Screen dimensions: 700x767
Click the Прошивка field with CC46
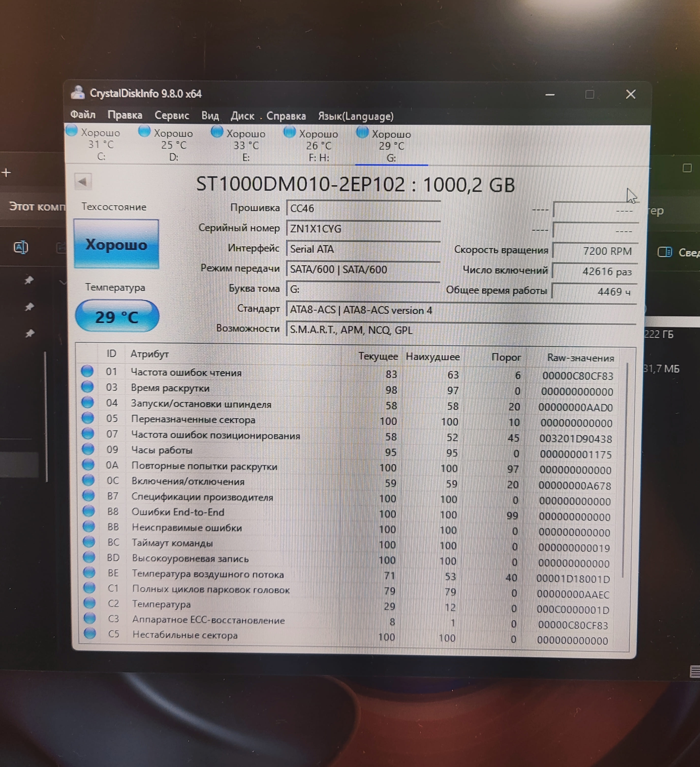(363, 209)
